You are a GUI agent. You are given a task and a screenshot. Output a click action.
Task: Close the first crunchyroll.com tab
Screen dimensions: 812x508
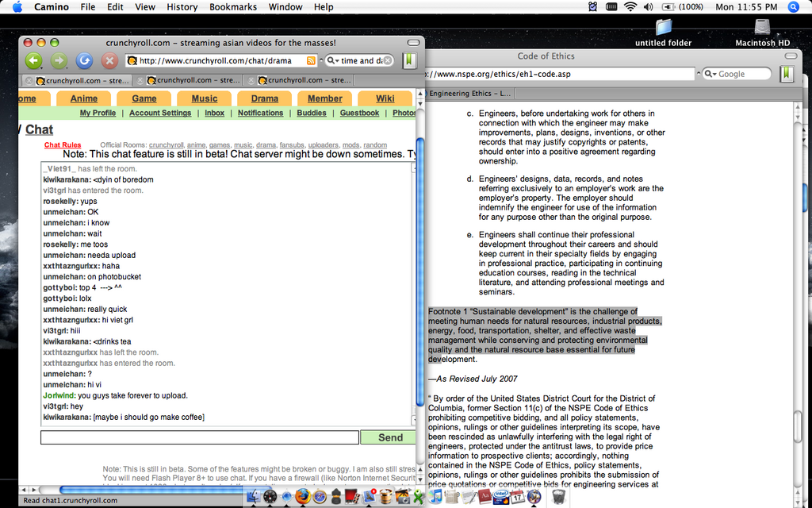click(29, 81)
